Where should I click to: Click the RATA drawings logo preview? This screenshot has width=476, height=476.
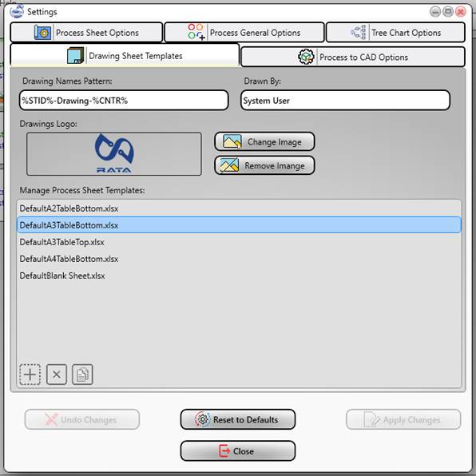[x=114, y=153]
